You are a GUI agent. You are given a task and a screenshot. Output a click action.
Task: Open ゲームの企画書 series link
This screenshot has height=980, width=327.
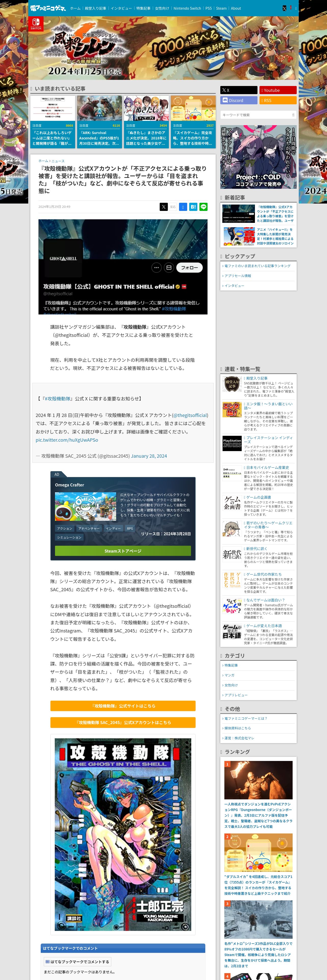click(x=258, y=497)
